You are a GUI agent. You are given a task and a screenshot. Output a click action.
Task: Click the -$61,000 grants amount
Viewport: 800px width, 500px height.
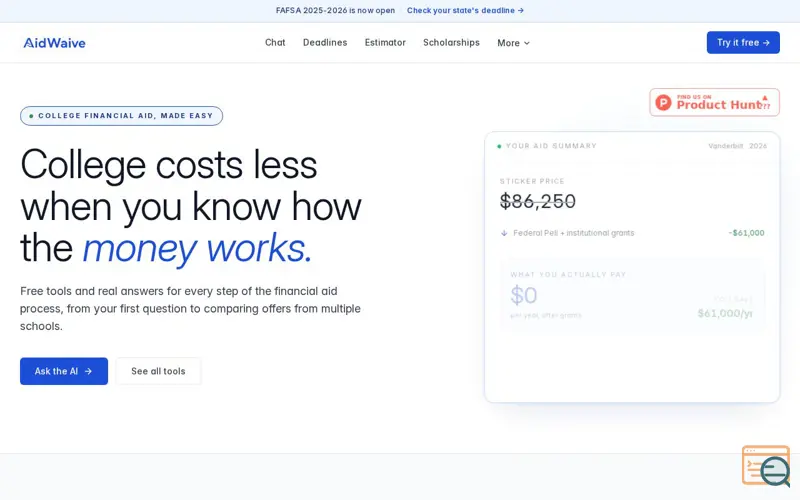coord(746,233)
